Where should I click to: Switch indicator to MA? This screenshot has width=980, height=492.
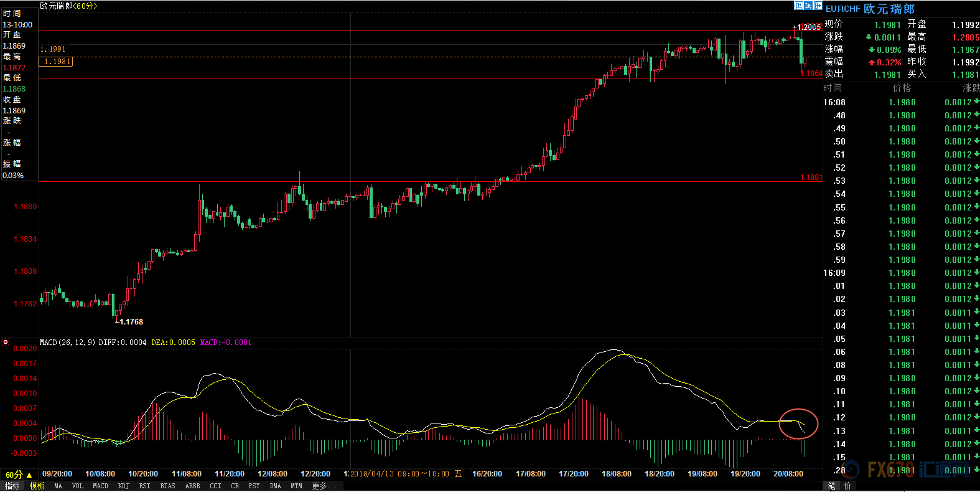pos(58,486)
